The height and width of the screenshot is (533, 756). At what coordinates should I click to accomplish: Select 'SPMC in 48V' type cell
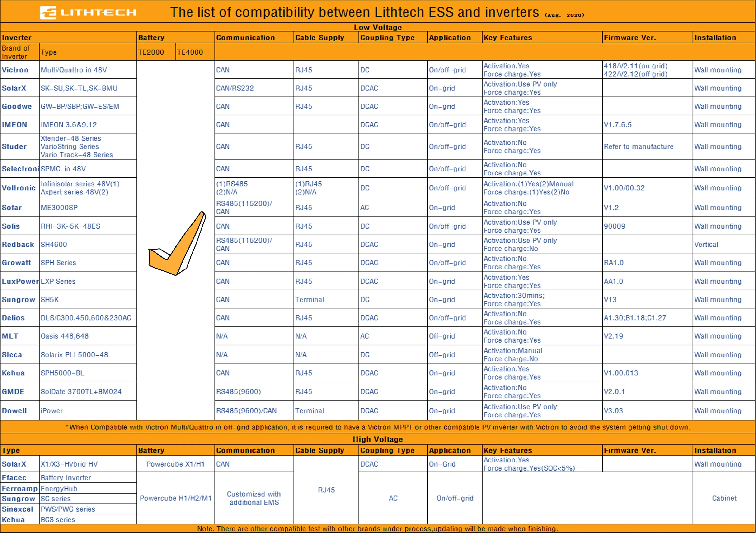pos(88,169)
